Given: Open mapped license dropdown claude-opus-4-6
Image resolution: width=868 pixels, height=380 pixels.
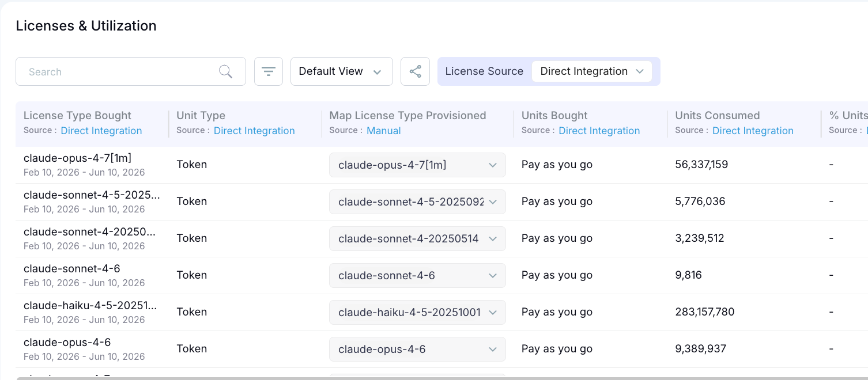Looking at the screenshot, I should tap(417, 349).
